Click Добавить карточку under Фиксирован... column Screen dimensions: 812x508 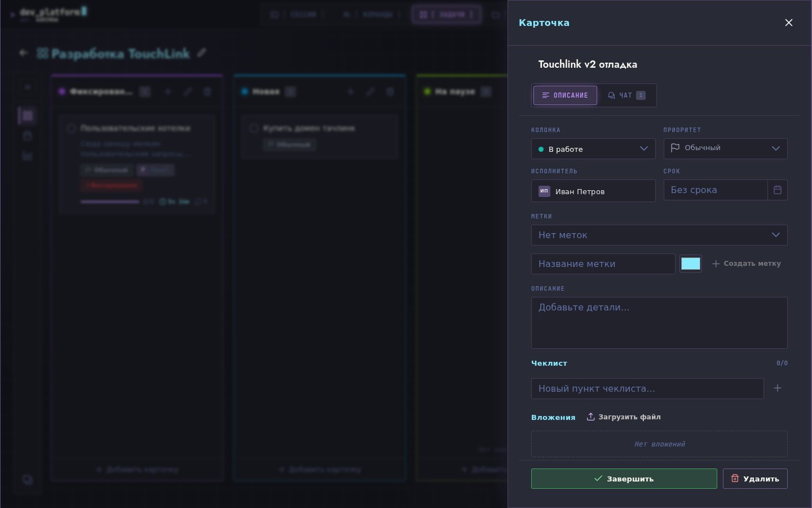(137, 469)
